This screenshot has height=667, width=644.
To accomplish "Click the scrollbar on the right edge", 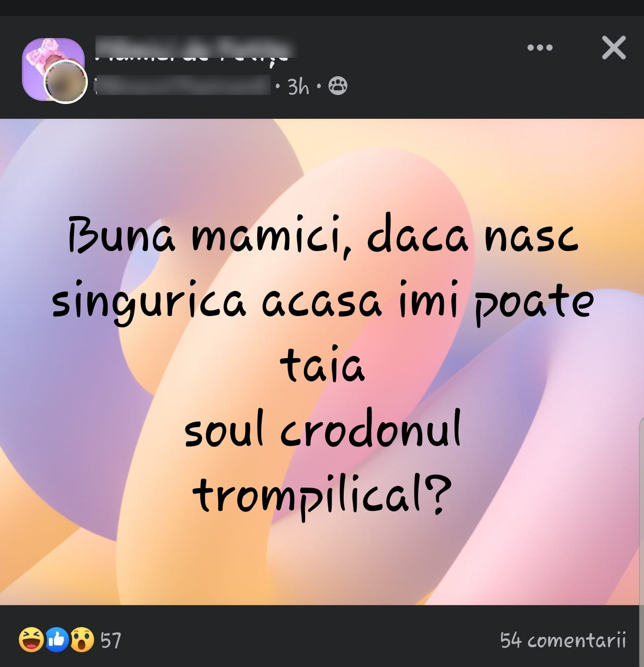I will click(x=641, y=542).
